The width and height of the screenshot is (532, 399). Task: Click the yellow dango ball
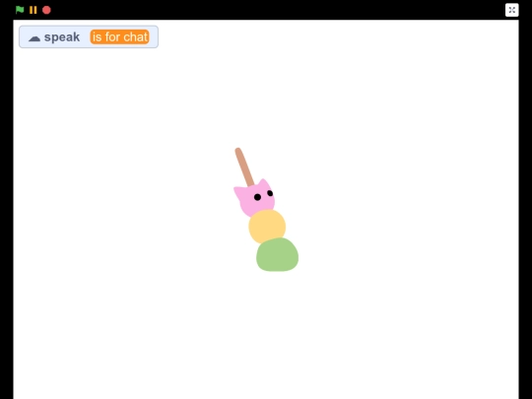(x=267, y=226)
